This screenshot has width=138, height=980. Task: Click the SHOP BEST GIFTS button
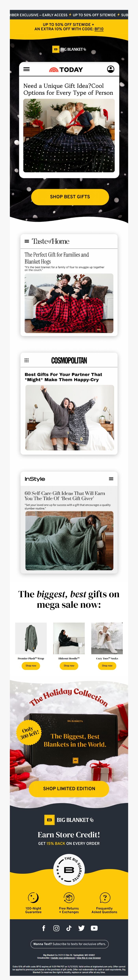pyautogui.click(x=70, y=197)
